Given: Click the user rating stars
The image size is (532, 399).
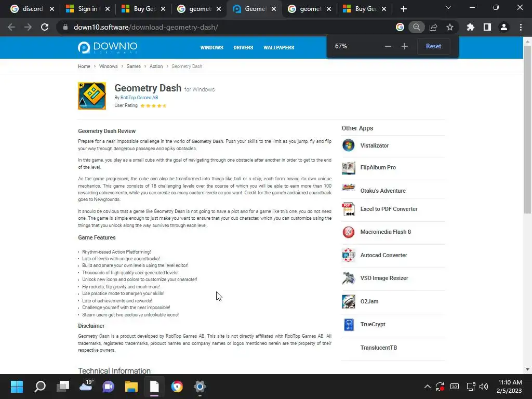Looking at the screenshot, I should point(153,106).
